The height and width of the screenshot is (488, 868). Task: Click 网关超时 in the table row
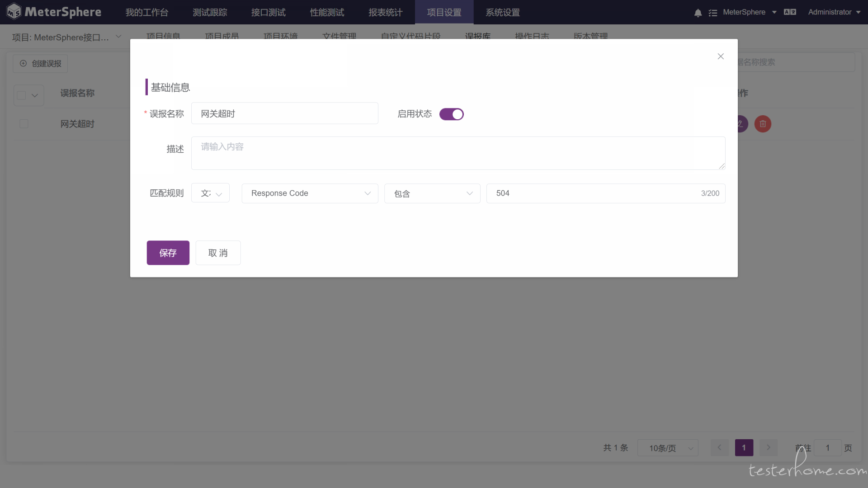pos(77,124)
